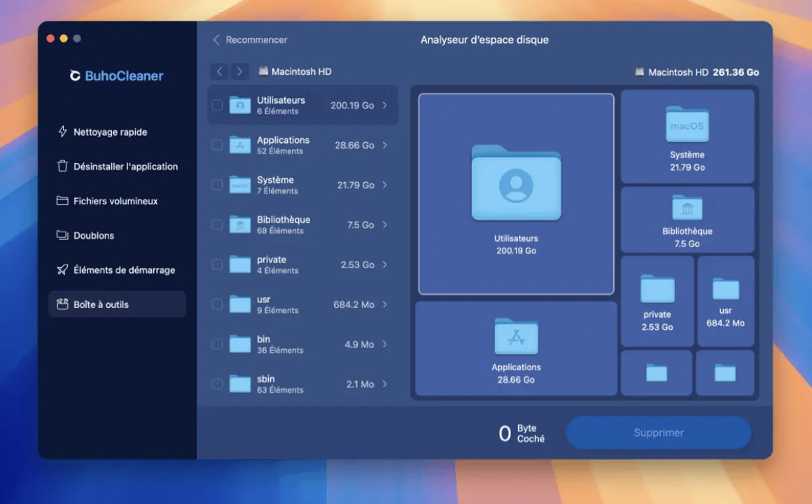Expand the usr folder chevron
Viewport: 812px width, 504px height.
[385, 304]
